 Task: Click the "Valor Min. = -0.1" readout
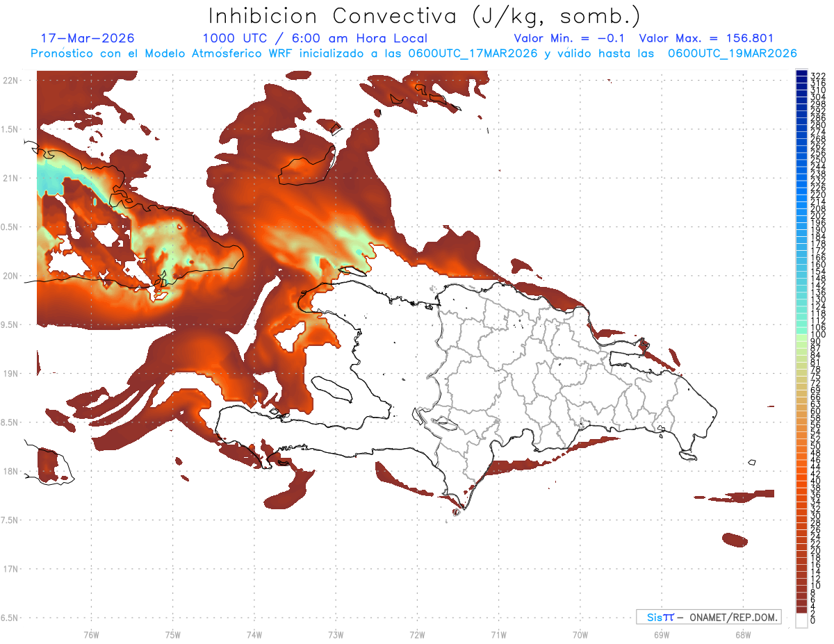click(569, 38)
